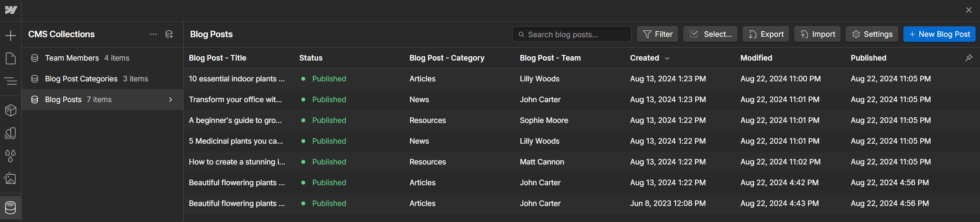Open the Pages panel icon
Image resolution: width=980 pixels, height=222 pixels.
[x=11, y=58]
